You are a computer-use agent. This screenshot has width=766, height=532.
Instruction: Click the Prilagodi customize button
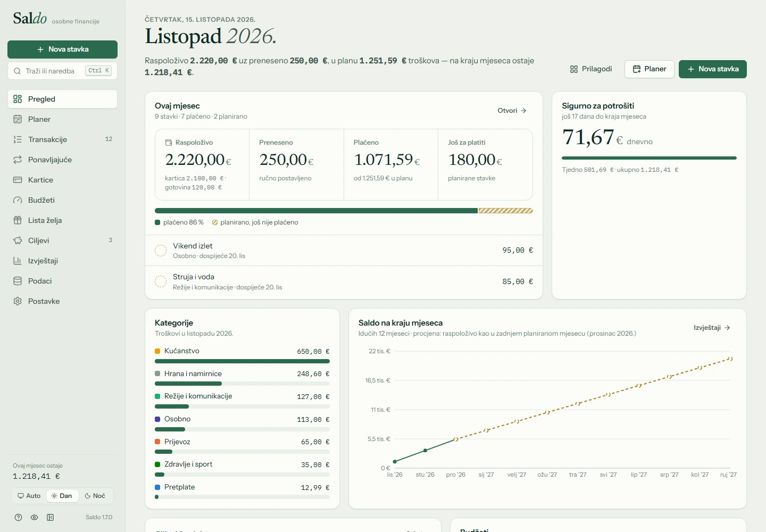pyautogui.click(x=591, y=69)
